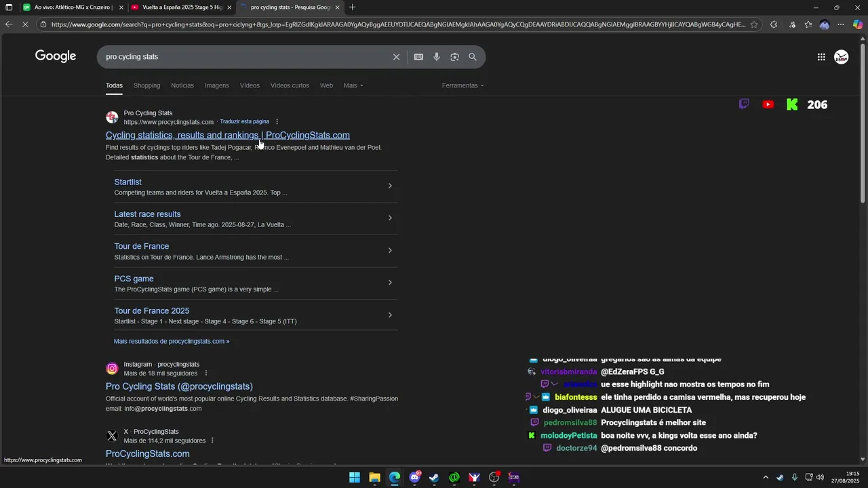Open the Ferramentas tools dropdown

pyautogui.click(x=463, y=85)
